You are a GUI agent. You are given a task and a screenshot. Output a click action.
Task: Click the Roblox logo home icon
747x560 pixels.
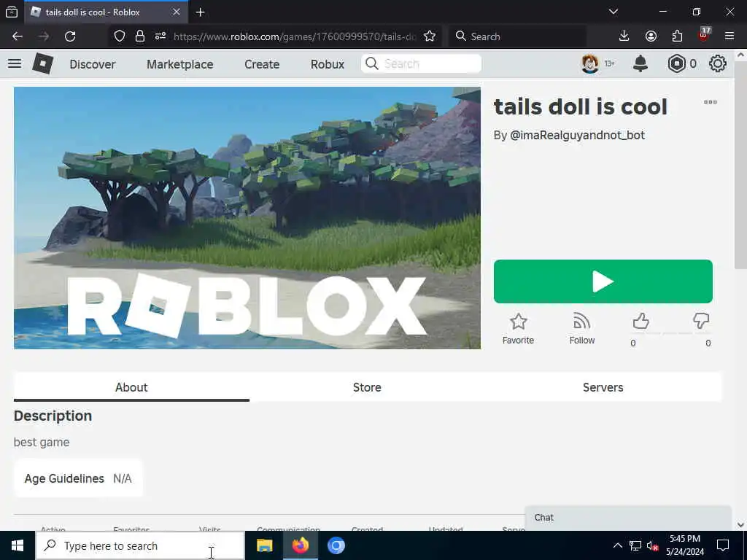point(42,63)
